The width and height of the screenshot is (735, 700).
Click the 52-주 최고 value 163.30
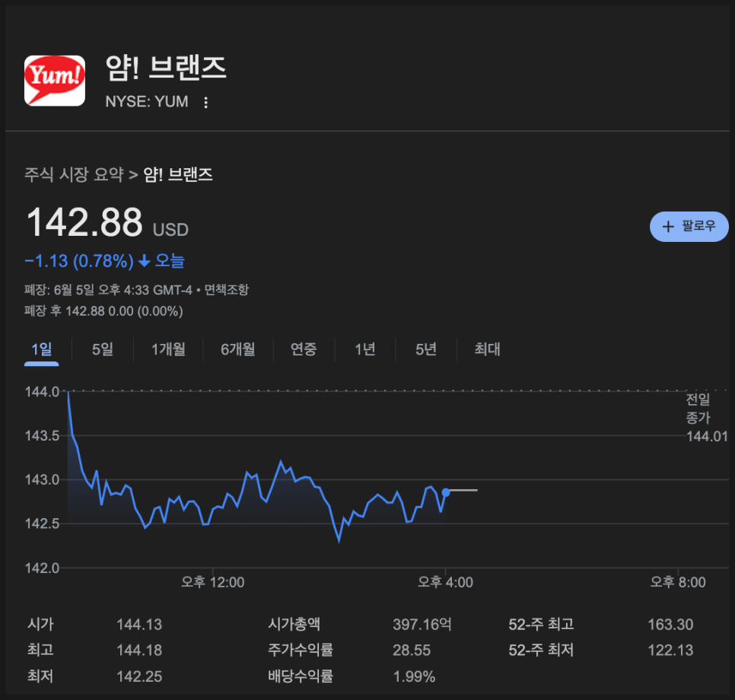coord(670,625)
